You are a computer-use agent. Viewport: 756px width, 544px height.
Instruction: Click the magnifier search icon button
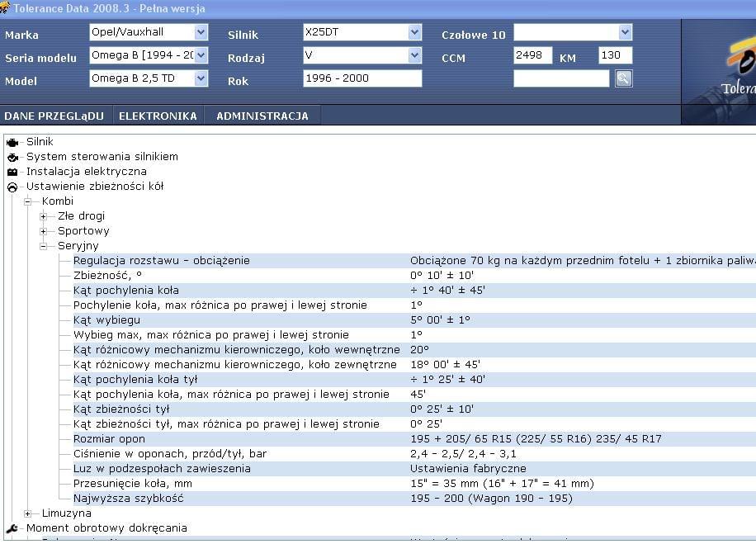point(623,78)
